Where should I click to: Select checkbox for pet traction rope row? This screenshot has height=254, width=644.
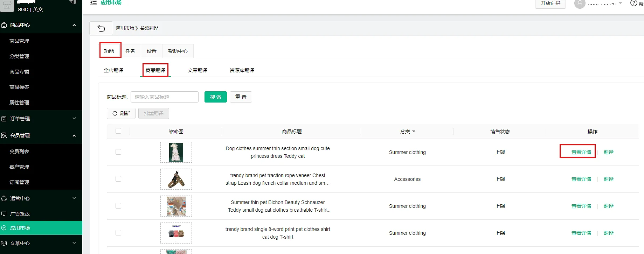coord(118,179)
